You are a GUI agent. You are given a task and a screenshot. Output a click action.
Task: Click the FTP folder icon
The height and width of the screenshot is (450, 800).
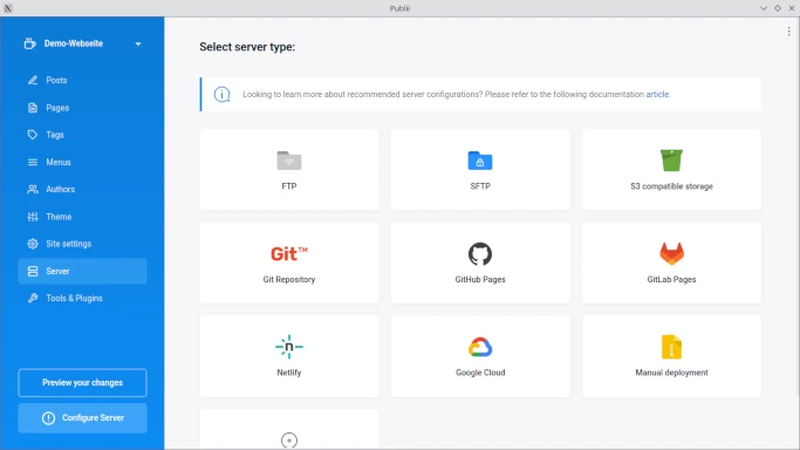[x=289, y=161]
